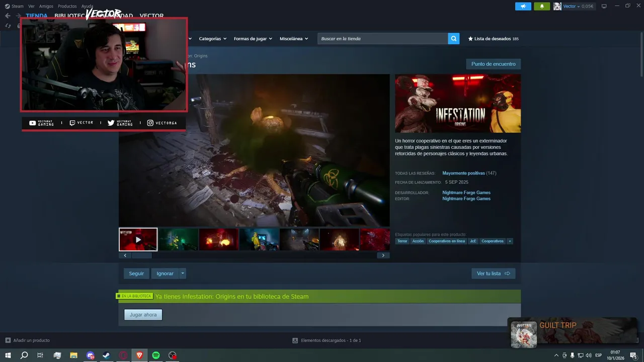644x362 pixels.
Task: Open the Ayuda menu
Action: pos(87,6)
